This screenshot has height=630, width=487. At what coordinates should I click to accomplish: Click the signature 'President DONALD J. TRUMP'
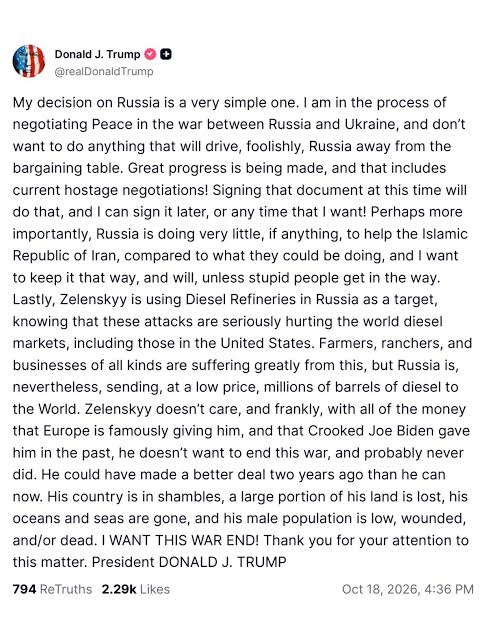tap(189, 562)
